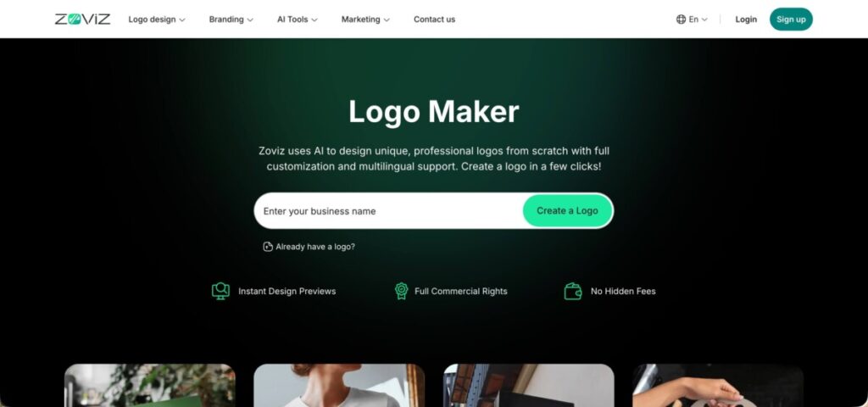This screenshot has width=868, height=407.
Task: Click the Zoviz logo
Action: 82,20
